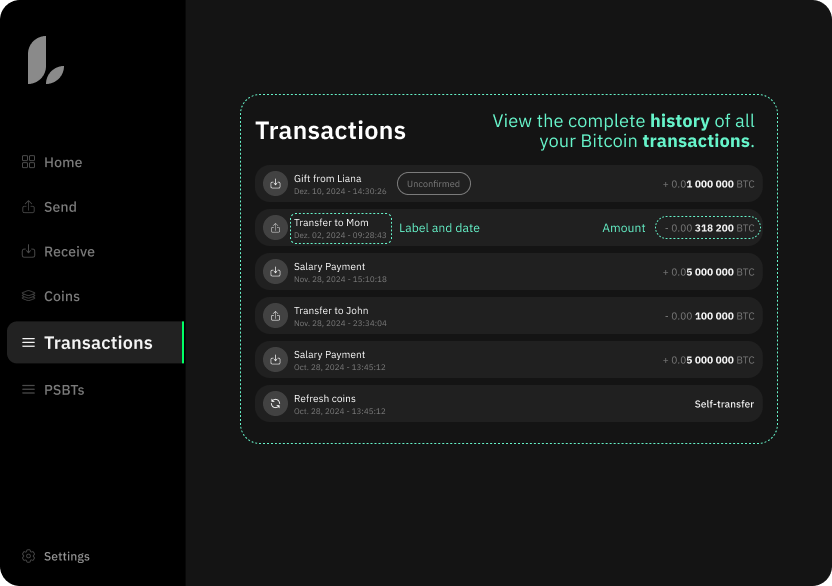Click the Liana leaf logo
Image resolution: width=832 pixels, height=586 pixels.
(x=45, y=61)
